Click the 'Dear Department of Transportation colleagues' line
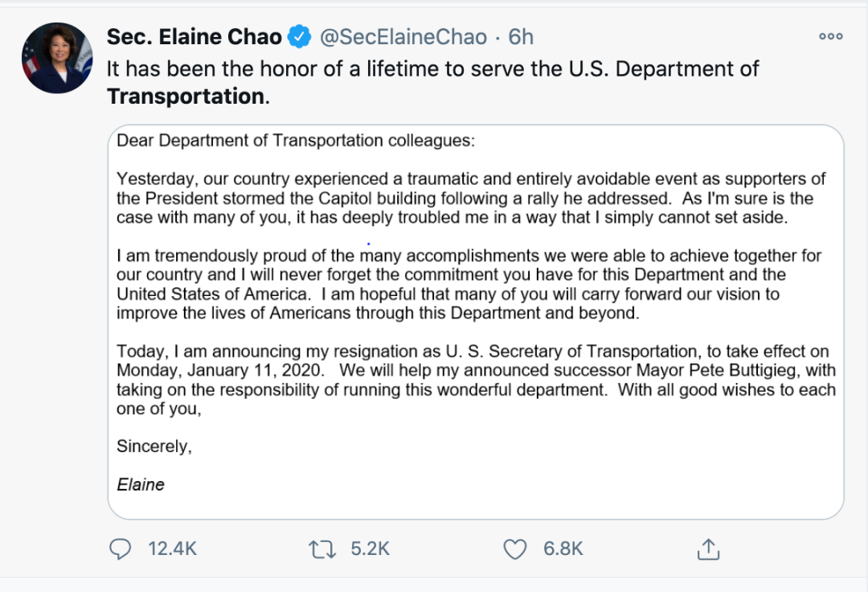Viewport: 868px width, 592px height. 296,141
